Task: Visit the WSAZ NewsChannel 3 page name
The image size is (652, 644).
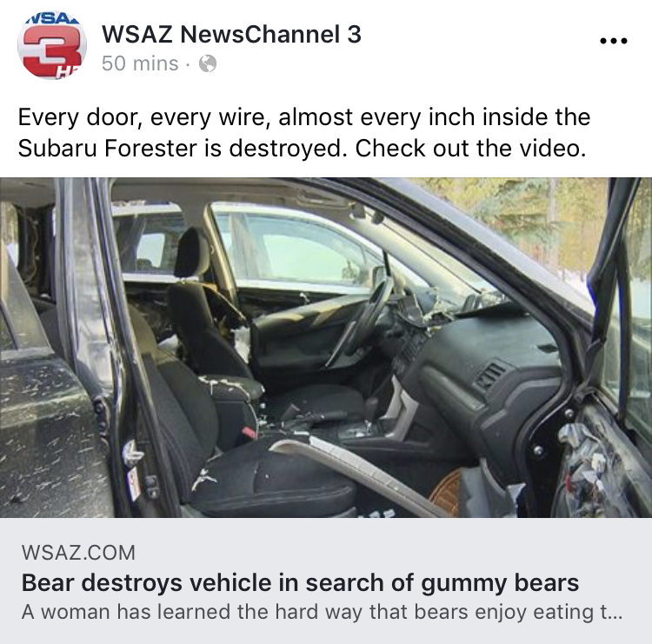Action: [231, 34]
